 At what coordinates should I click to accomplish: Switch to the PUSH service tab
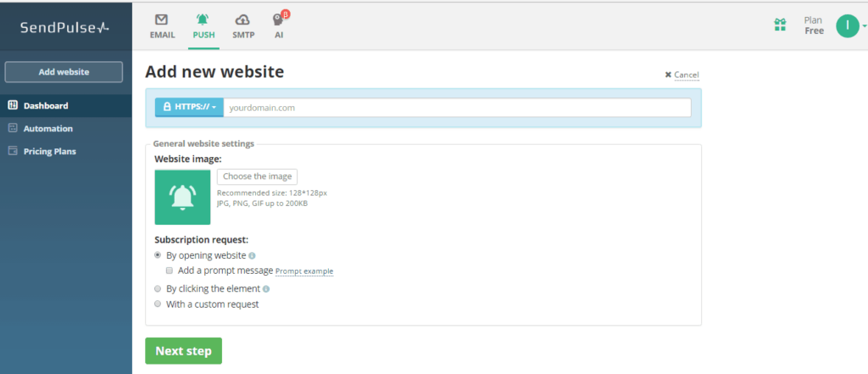tap(203, 26)
